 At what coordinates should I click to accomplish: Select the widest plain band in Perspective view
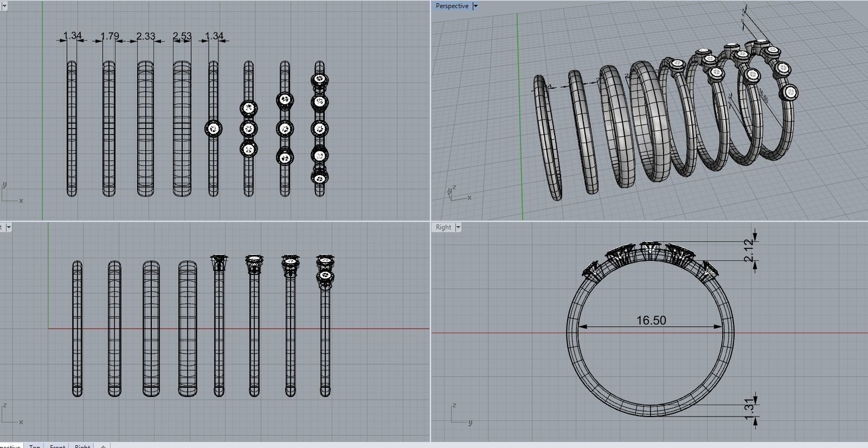[x=651, y=122]
